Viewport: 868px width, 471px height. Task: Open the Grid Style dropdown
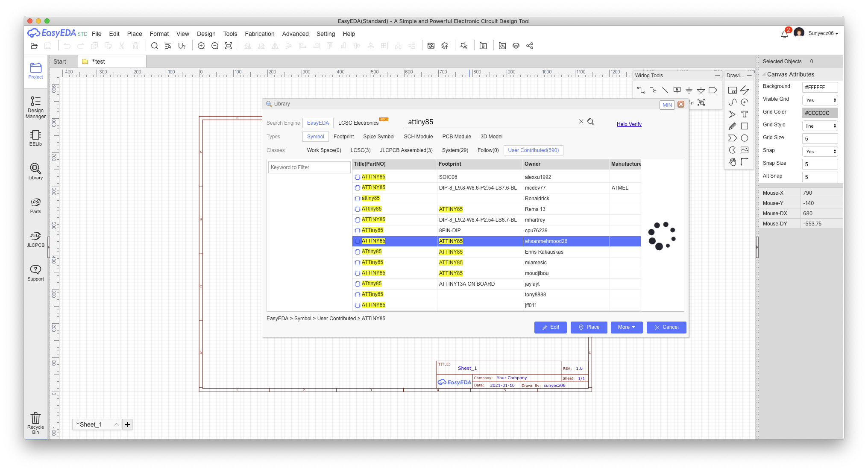820,126
